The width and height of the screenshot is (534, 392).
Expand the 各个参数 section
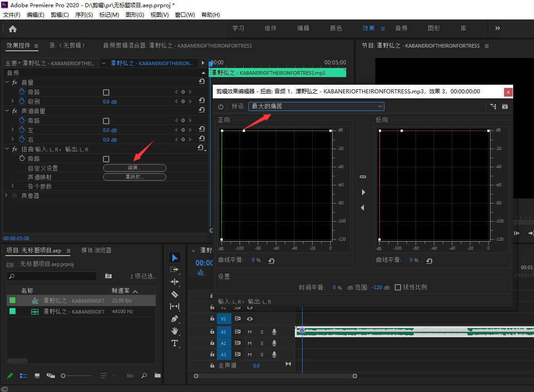[x=12, y=186]
